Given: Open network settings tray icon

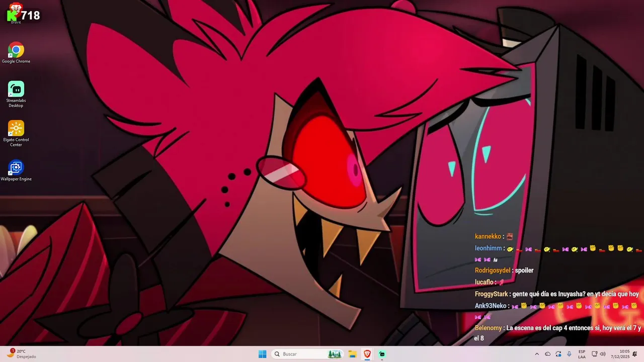Looking at the screenshot, I should click(x=594, y=354).
